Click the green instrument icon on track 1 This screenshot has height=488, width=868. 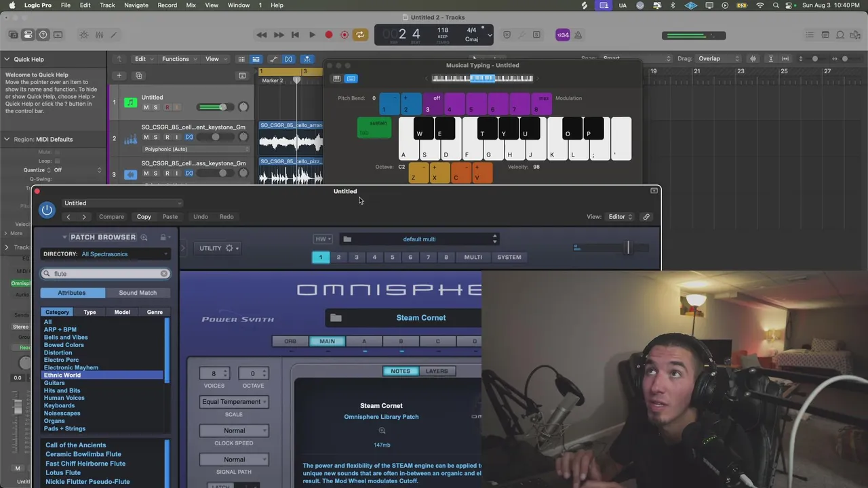click(130, 102)
